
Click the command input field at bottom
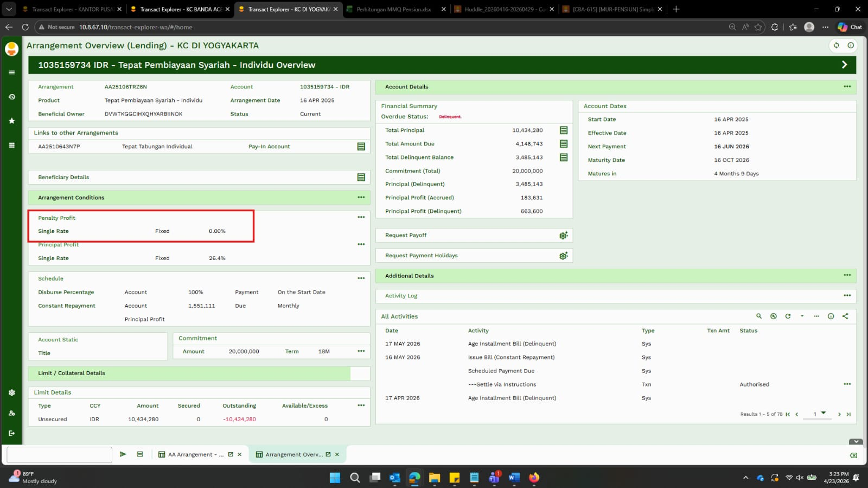(59, 455)
